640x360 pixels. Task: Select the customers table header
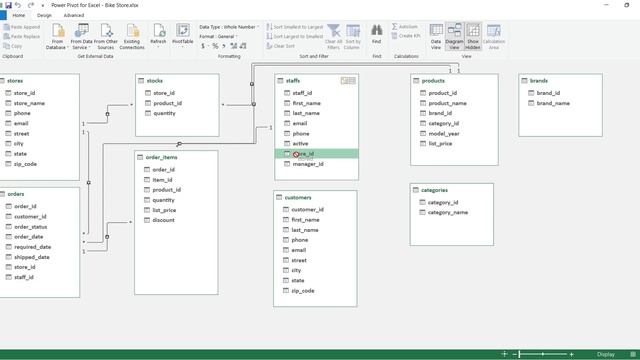(x=315, y=198)
